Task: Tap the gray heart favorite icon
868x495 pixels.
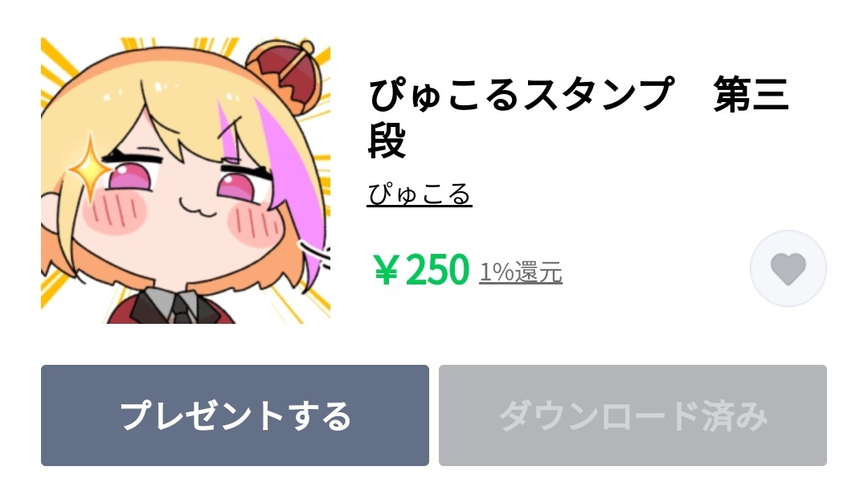Action: pyautogui.click(x=788, y=269)
